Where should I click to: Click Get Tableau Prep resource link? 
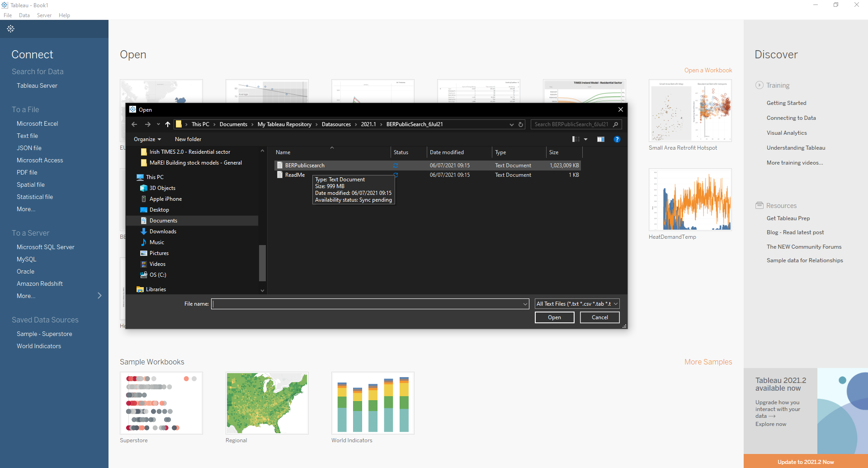(x=788, y=218)
